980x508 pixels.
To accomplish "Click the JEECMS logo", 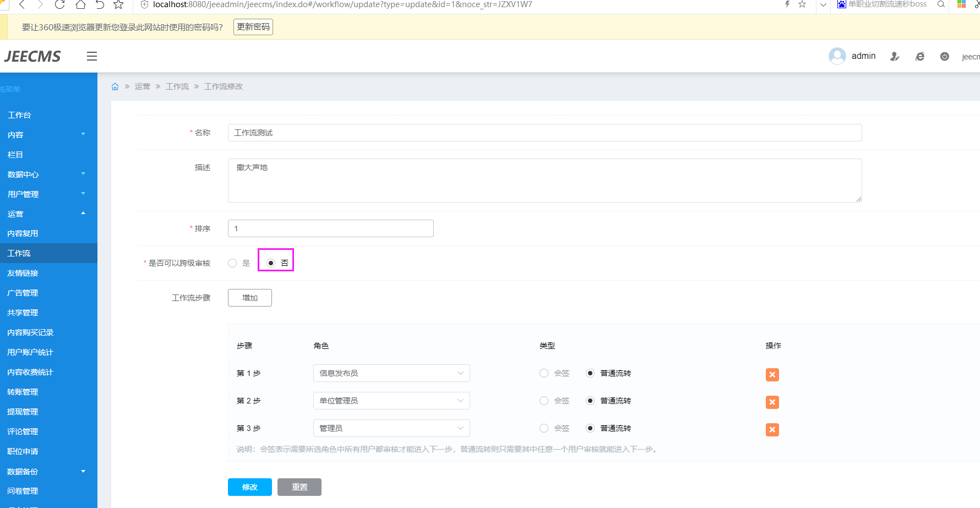I will [x=32, y=56].
